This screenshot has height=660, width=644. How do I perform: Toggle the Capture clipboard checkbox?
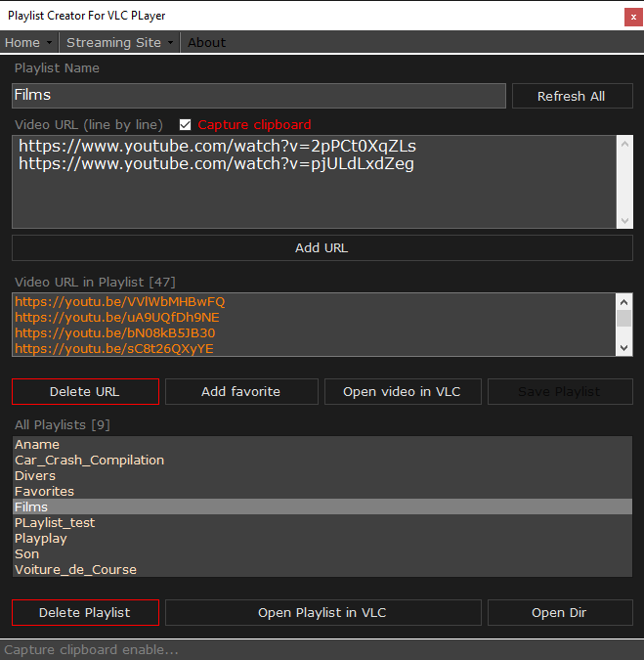tap(185, 124)
